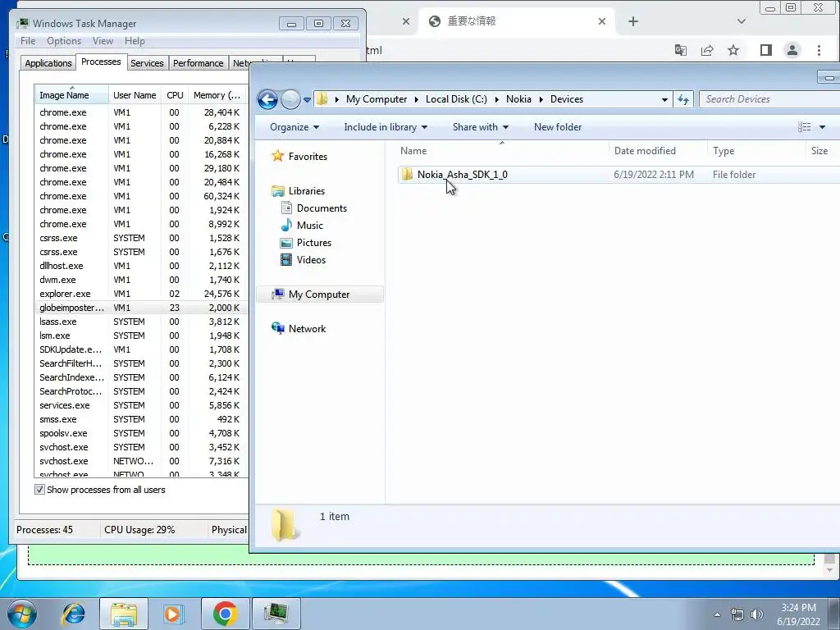Sort files by Name column
The height and width of the screenshot is (630, 840).
click(x=501, y=151)
